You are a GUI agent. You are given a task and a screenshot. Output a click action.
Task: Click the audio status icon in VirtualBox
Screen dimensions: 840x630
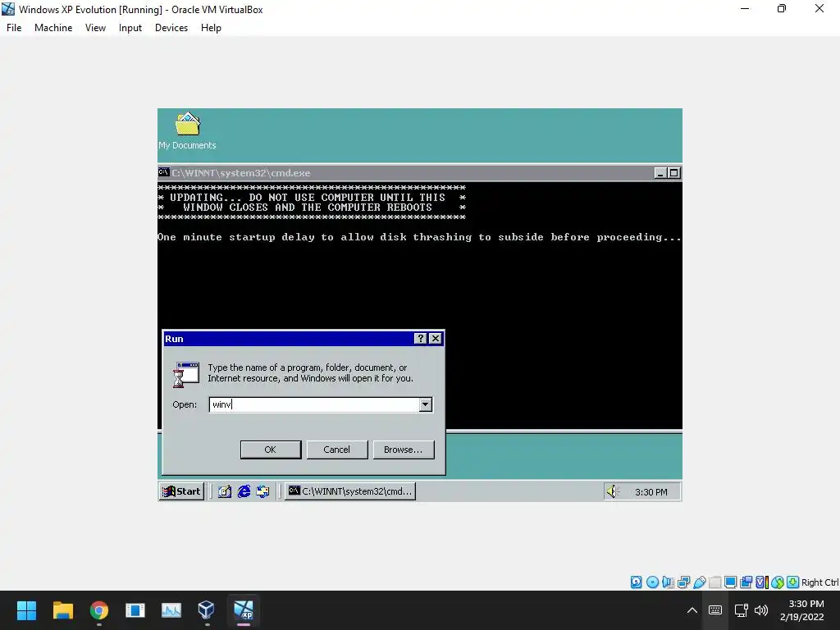click(668, 582)
